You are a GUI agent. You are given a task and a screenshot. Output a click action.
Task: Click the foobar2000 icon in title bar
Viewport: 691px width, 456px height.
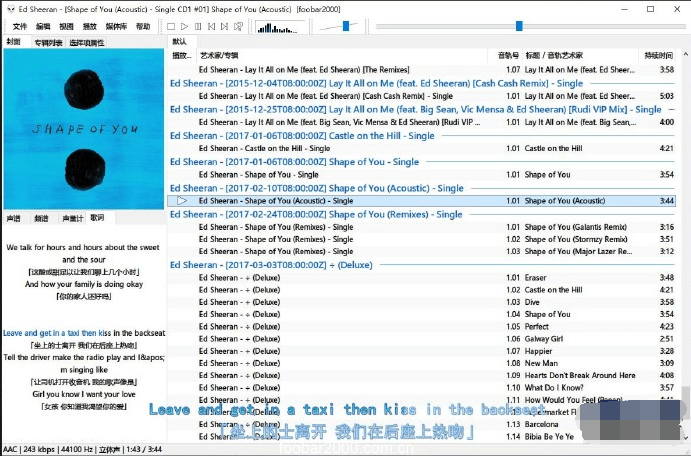click(x=11, y=9)
